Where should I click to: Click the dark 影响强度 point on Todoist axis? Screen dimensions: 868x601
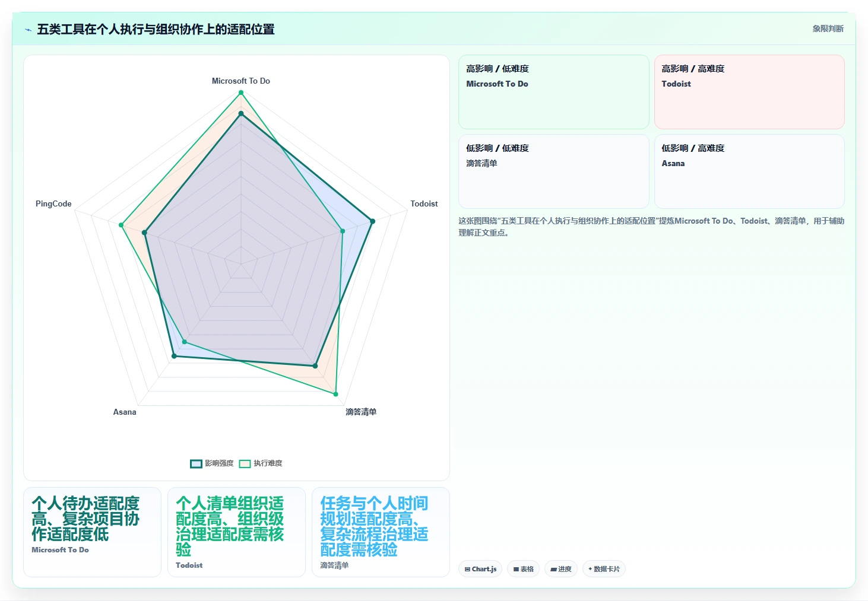click(373, 221)
